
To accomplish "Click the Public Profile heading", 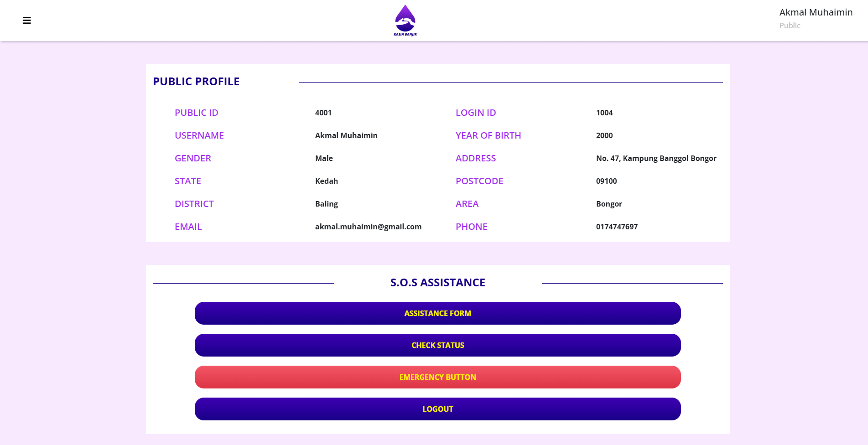I will [196, 82].
